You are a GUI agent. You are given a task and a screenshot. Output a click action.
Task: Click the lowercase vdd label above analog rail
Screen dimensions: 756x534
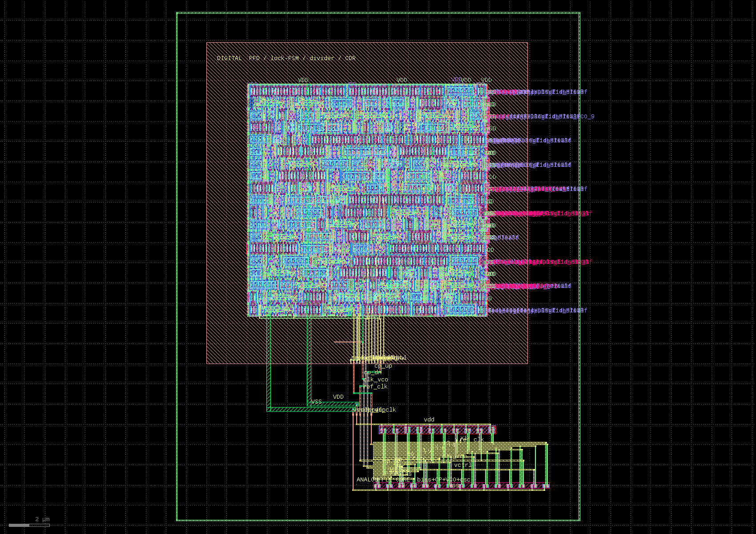tap(429, 420)
